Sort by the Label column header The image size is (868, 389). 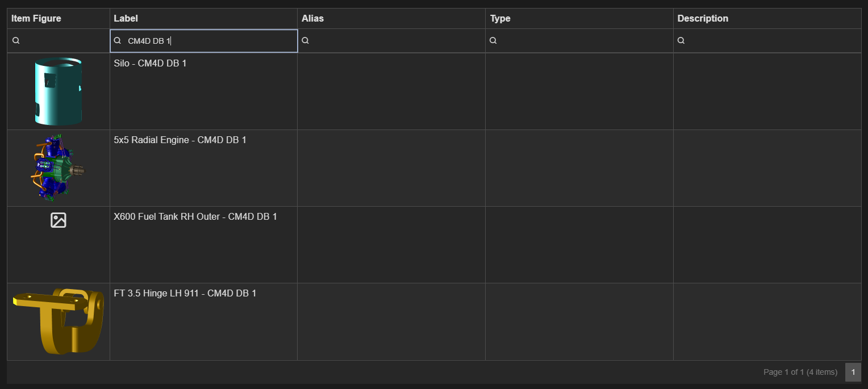click(126, 18)
